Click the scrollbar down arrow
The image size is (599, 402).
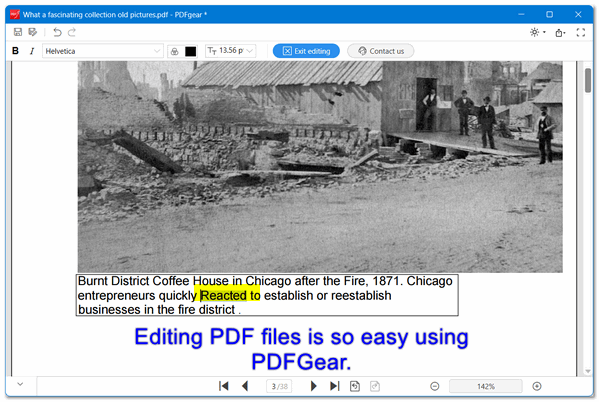coord(588,371)
